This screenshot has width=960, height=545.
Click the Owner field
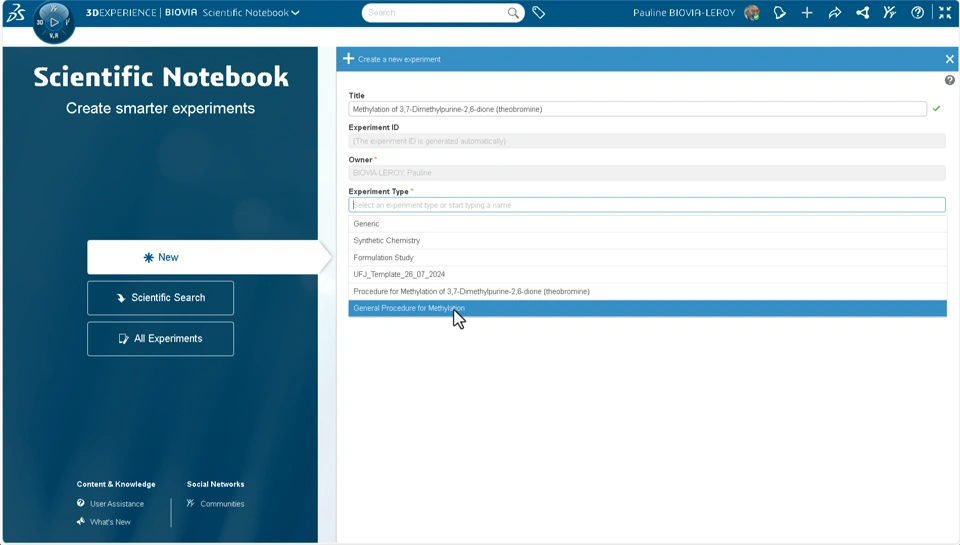tap(647, 173)
